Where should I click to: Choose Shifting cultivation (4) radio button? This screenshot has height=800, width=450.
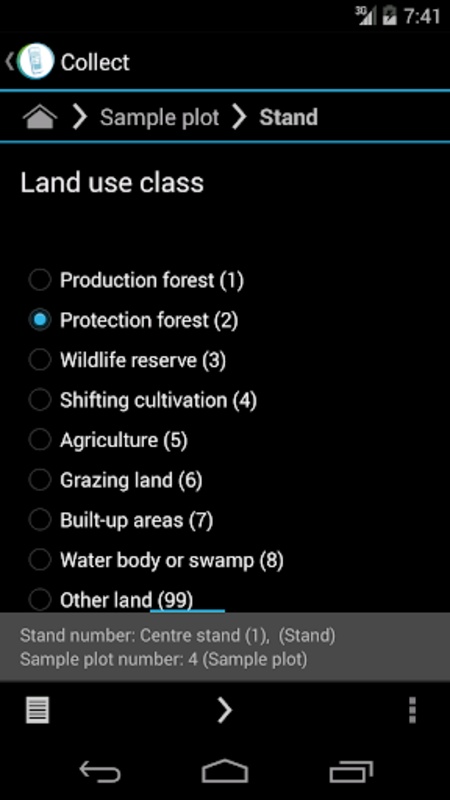142,400
